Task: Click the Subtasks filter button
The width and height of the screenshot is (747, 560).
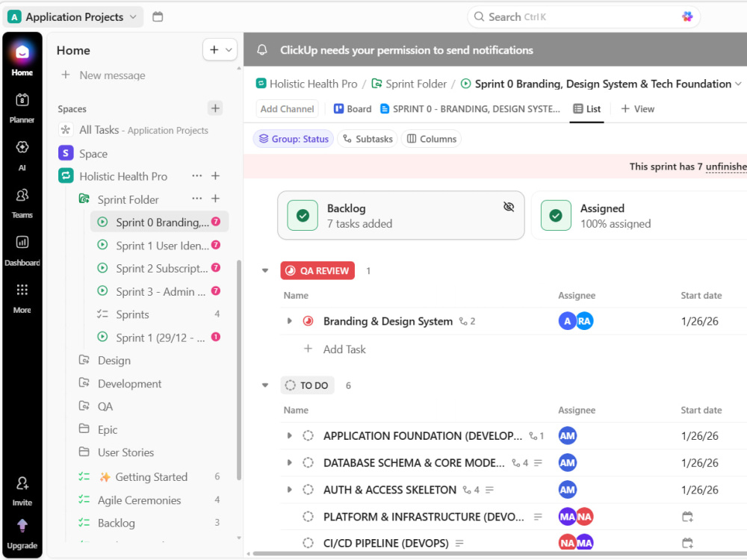Action: point(368,139)
